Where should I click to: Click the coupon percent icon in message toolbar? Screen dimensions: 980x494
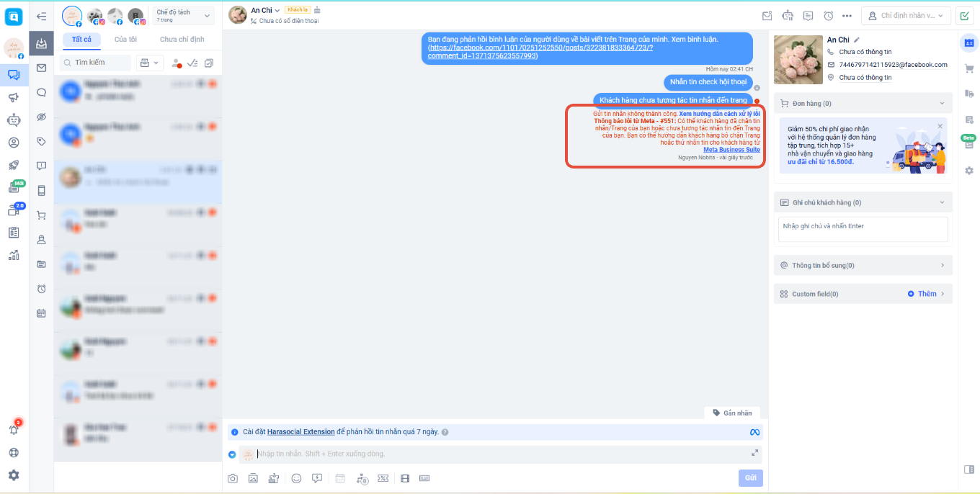(x=383, y=478)
